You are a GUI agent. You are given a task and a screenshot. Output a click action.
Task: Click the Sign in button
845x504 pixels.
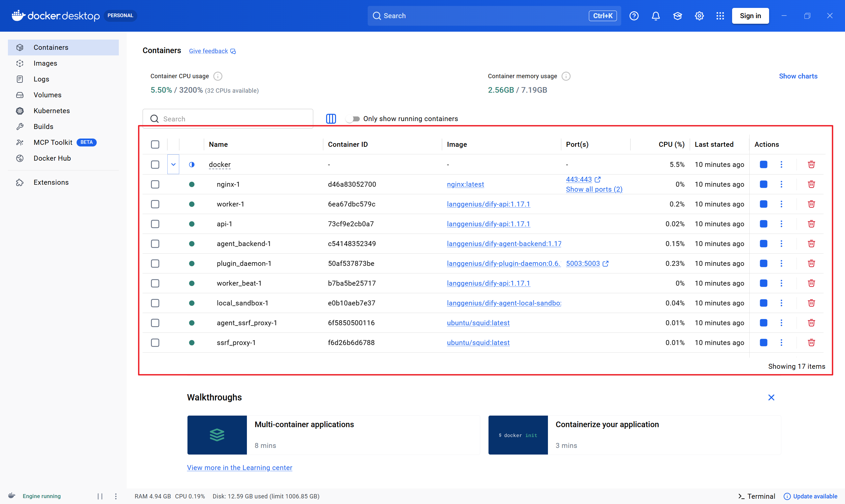pyautogui.click(x=750, y=16)
